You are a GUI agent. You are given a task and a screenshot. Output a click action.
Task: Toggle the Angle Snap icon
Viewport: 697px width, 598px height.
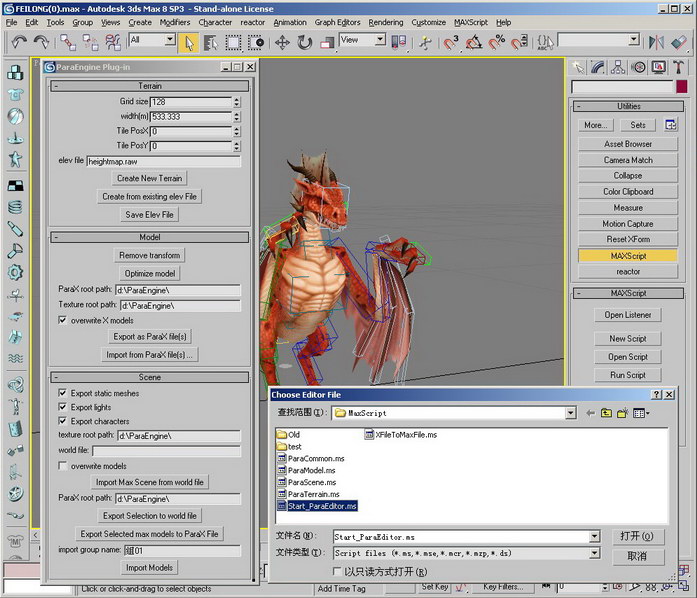click(x=474, y=43)
